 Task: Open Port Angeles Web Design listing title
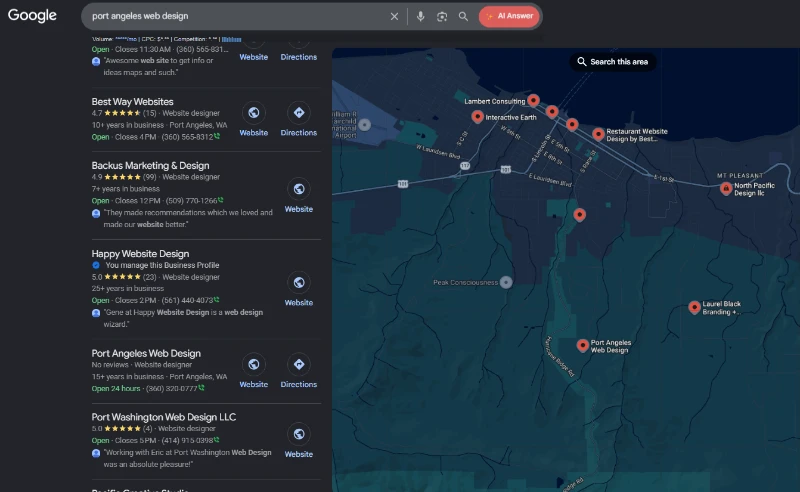146,353
